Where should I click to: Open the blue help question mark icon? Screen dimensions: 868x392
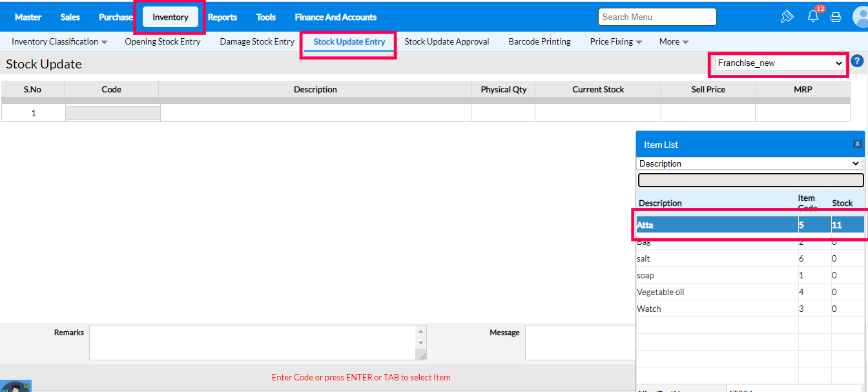point(857,61)
